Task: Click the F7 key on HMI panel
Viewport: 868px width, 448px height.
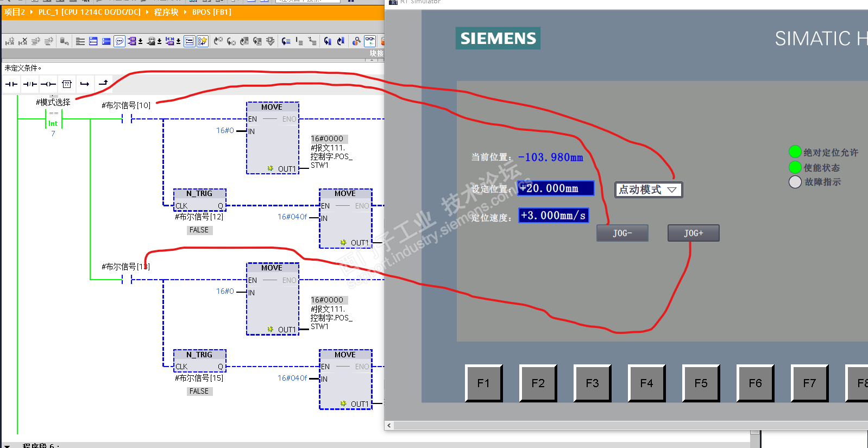Action: pyautogui.click(x=809, y=383)
